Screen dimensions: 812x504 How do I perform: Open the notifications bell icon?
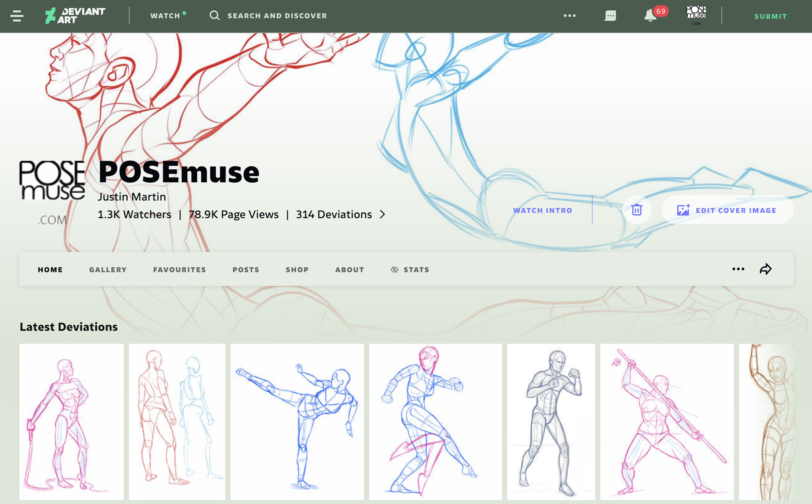pos(650,16)
